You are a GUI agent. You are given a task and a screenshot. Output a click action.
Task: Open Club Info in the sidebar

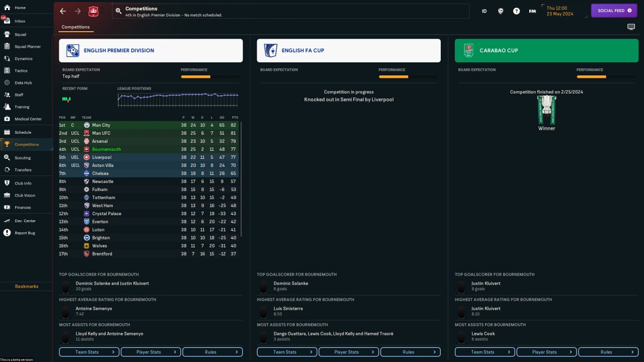23,183
